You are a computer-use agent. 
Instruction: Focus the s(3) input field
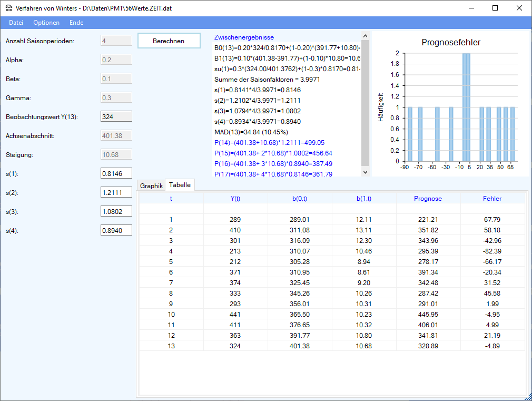(x=116, y=211)
